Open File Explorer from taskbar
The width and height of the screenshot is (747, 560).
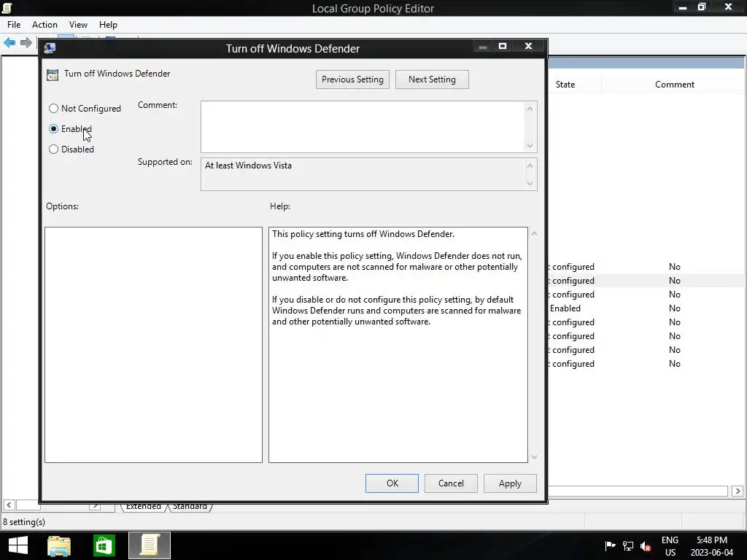point(59,545)
